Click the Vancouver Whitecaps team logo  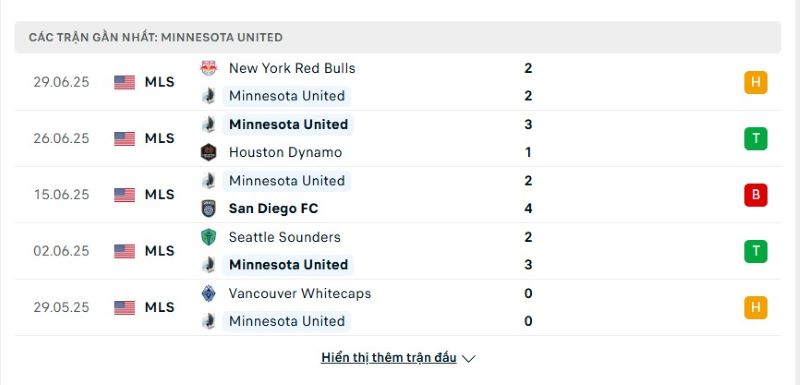click(x=208, y=293)
